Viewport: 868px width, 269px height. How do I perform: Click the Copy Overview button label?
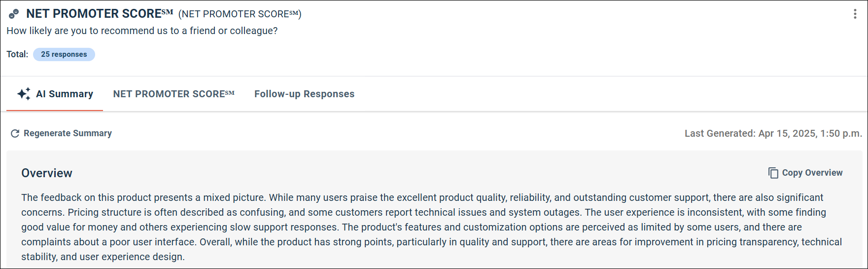point(812,173)
